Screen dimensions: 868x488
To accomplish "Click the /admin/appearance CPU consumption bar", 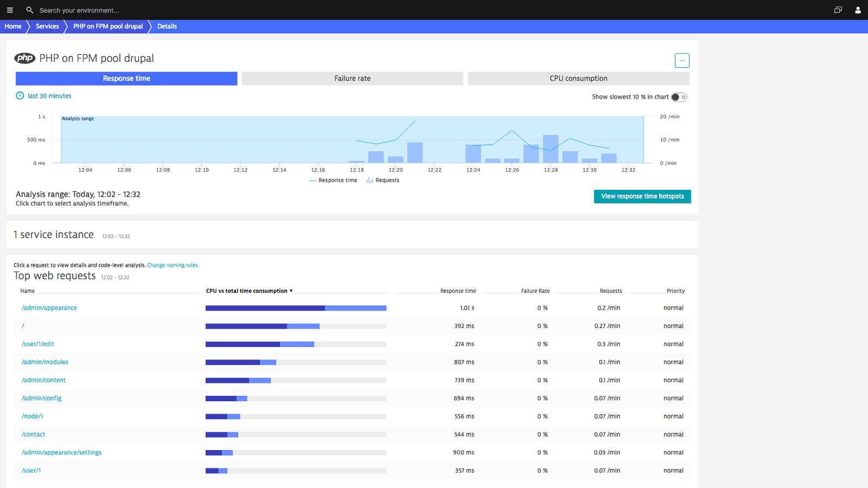I will [x=296, y=308].
